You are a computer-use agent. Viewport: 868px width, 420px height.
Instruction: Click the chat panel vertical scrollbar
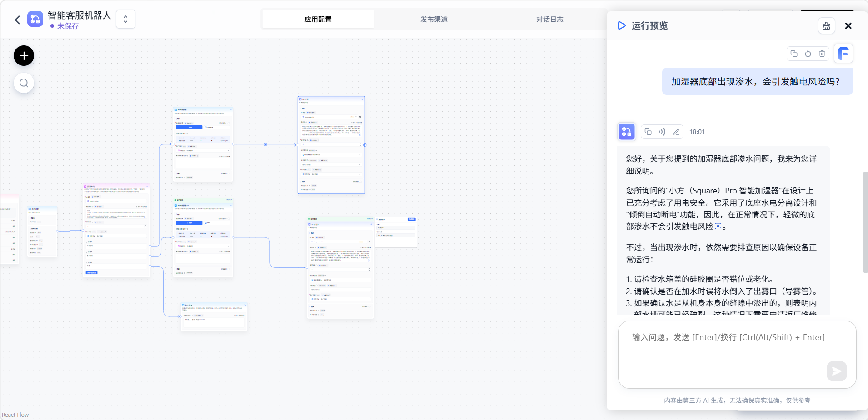click(x=865, y=222)
